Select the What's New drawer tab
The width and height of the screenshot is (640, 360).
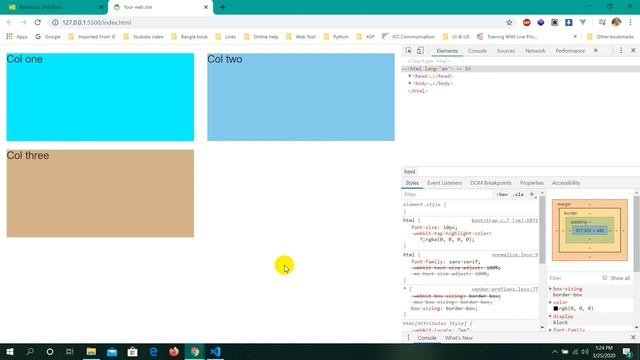(458, 338)
